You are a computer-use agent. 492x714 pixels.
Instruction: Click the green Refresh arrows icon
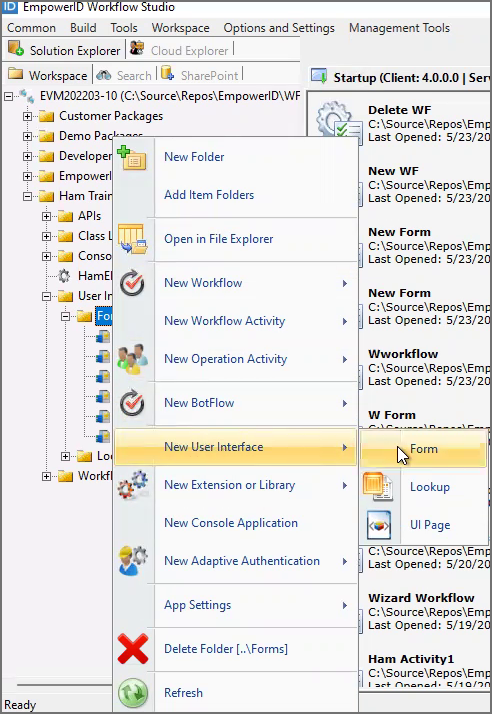click(133, 693)
